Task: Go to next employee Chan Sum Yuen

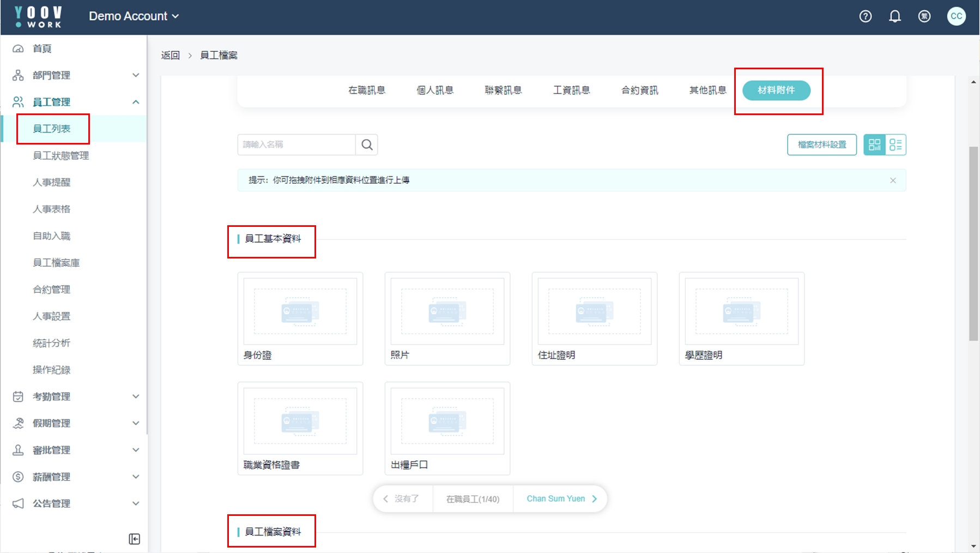Action: (x=561, y=498)
